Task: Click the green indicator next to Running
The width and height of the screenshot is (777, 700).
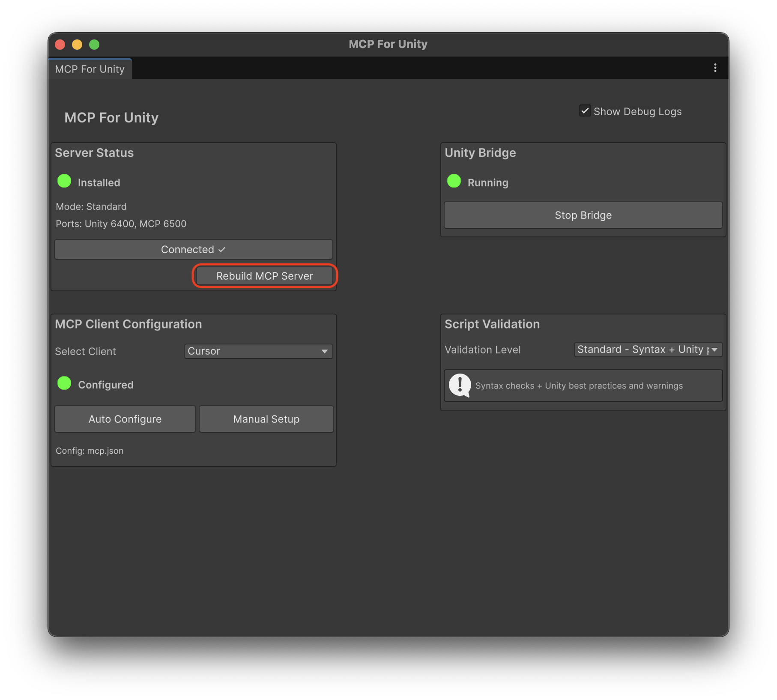Action: [x=454, y=181]
